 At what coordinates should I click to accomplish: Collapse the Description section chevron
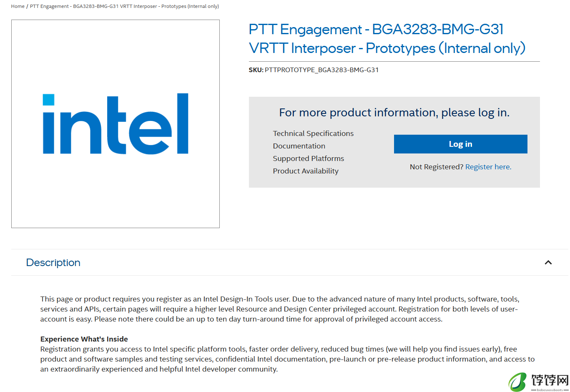(548, 262)
